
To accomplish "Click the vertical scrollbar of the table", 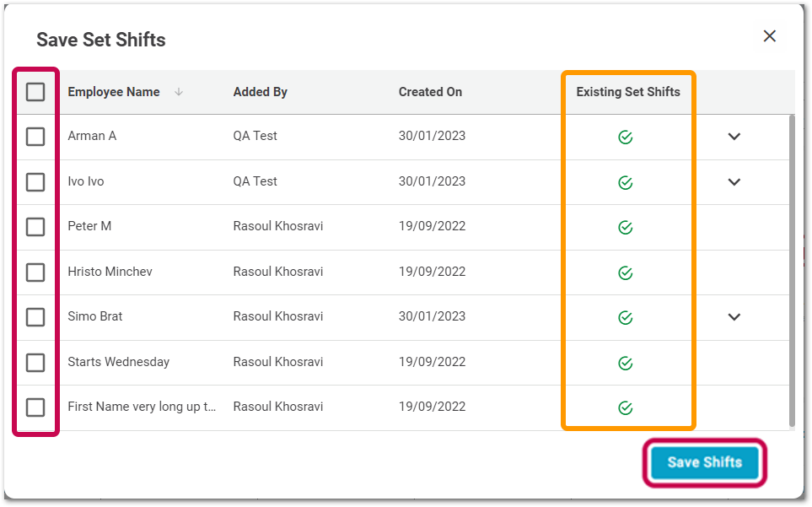I will (791, 270).
